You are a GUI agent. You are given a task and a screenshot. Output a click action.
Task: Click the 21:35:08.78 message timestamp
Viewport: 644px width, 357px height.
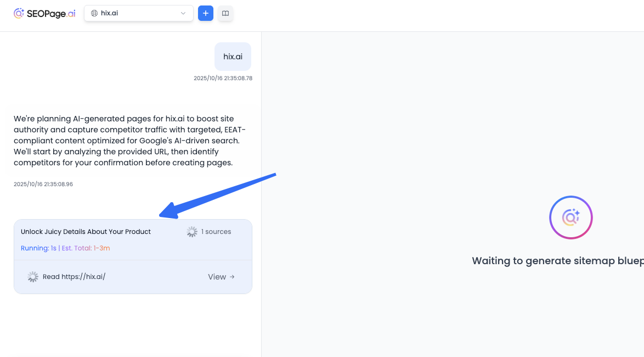[223, 79]
